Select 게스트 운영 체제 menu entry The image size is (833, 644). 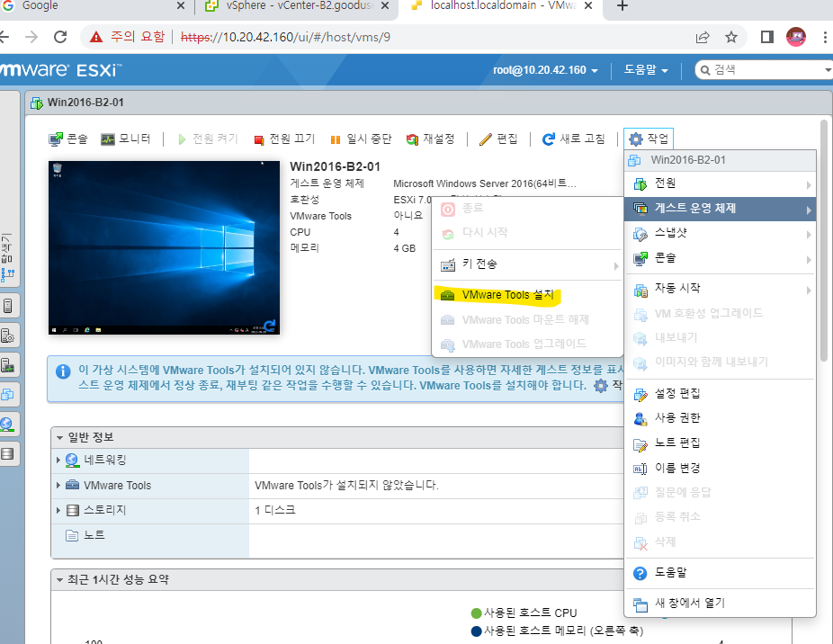[x=720, y=209]
